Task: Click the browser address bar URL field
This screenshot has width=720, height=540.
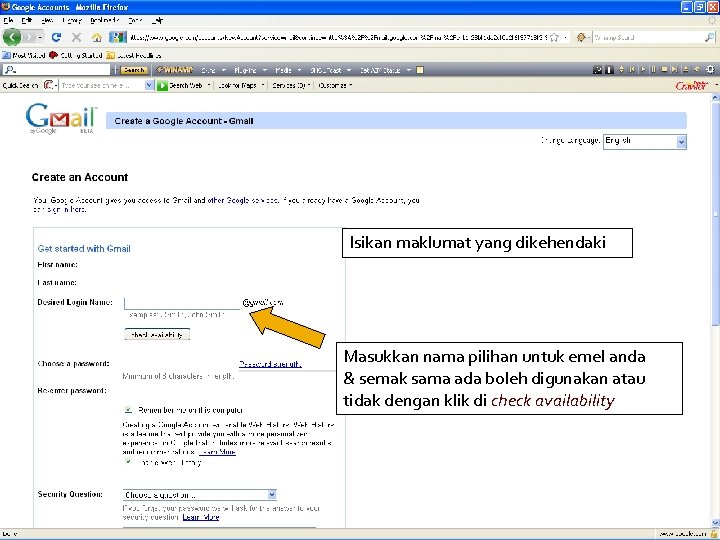Action: point(339,37)
